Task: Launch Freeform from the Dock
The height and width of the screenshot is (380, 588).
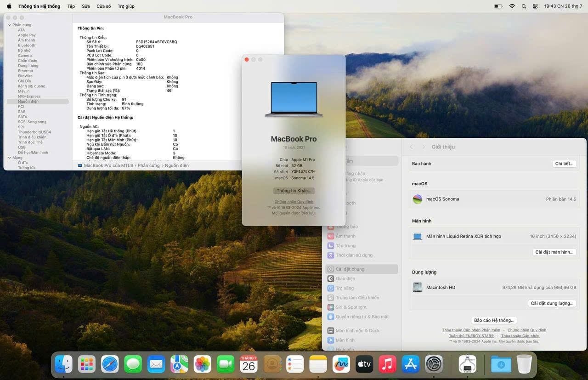Action: pos(341,364)
